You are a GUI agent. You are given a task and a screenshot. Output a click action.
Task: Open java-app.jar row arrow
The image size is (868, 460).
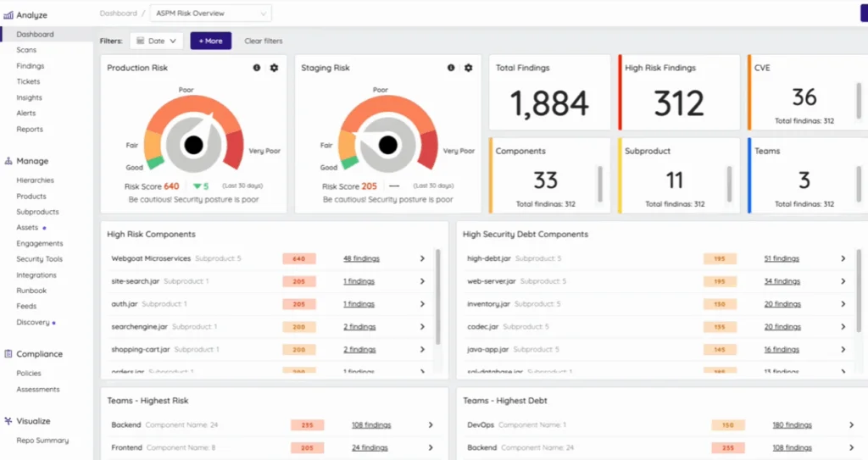tap(843, 349)
